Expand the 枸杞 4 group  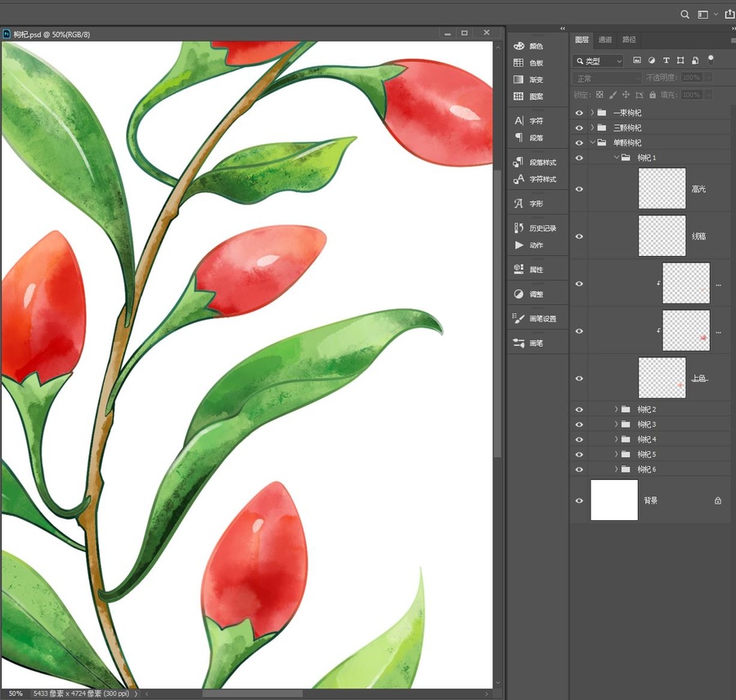[x=617, y=439]
